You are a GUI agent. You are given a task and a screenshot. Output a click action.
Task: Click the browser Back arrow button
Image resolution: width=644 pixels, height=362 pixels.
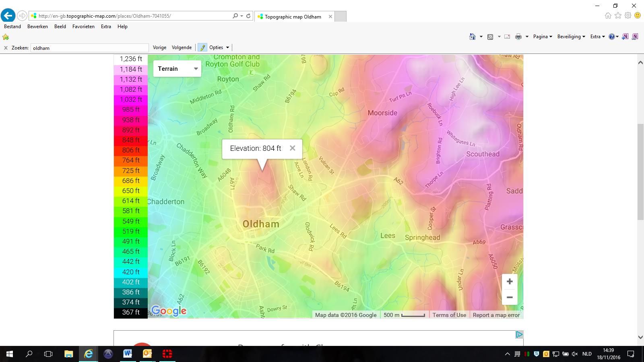(x=8, y=16)
